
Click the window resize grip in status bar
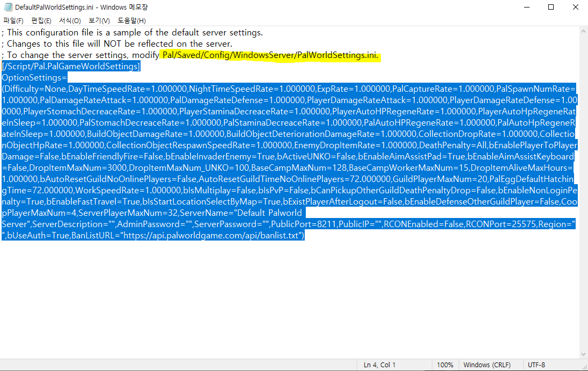pos(584,367)
